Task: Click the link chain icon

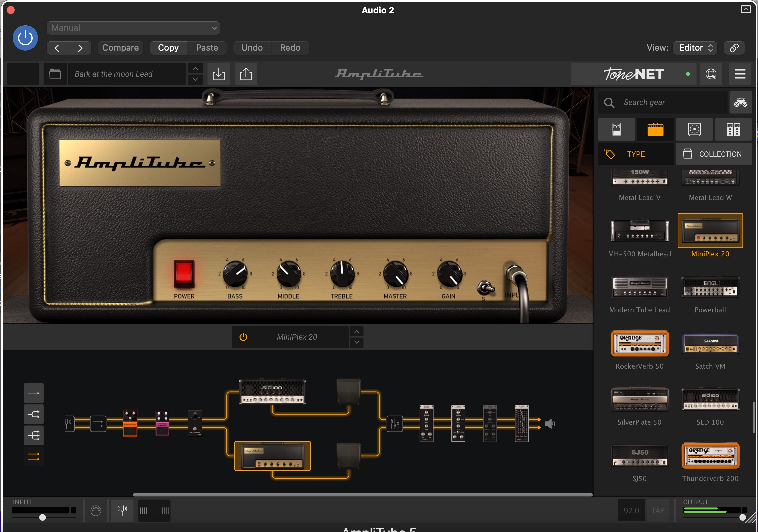Action: coord(734,48)
